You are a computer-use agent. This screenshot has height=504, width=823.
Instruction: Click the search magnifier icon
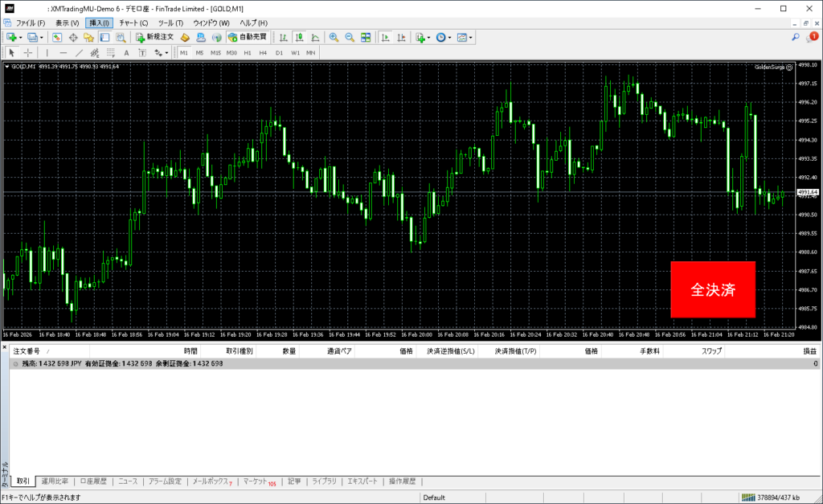pyautogui.click(x=796, y=37)
